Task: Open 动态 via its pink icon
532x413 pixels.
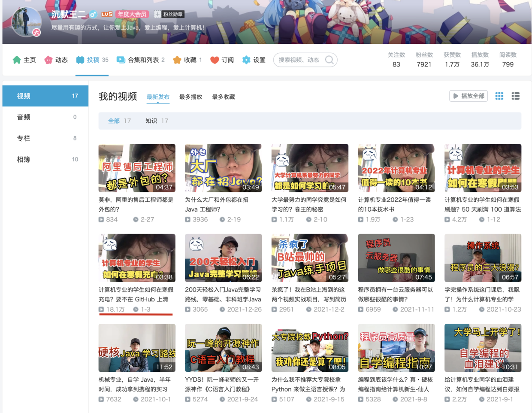Action: pyautogui.click(x=48, y=60)
